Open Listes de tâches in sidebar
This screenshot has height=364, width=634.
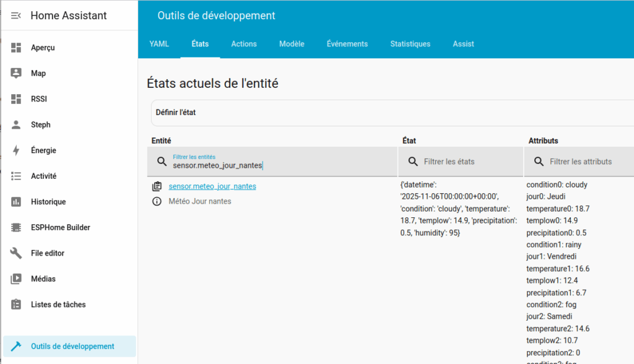coord(58,305)
